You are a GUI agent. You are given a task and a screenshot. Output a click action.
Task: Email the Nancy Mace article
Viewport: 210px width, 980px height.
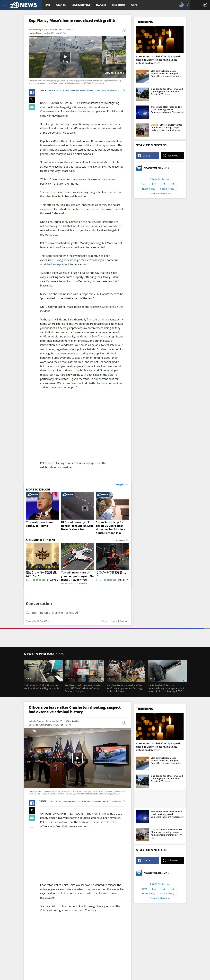32,107
